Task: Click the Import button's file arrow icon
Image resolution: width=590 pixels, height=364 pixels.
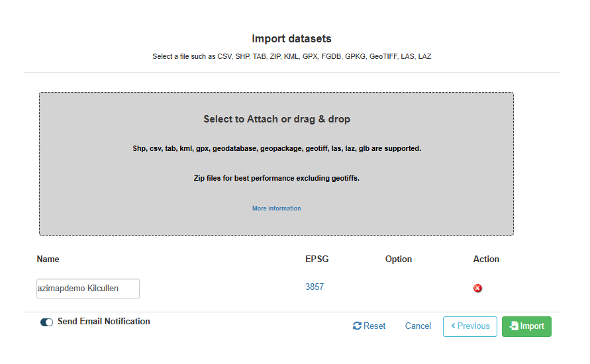Action: tap(514, 326)
